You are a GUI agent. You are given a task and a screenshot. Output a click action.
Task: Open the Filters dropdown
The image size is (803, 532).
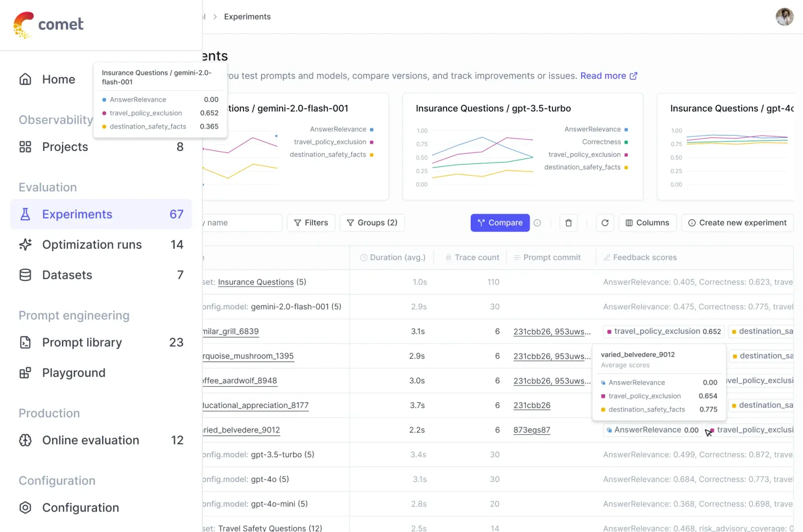[311, 223]
